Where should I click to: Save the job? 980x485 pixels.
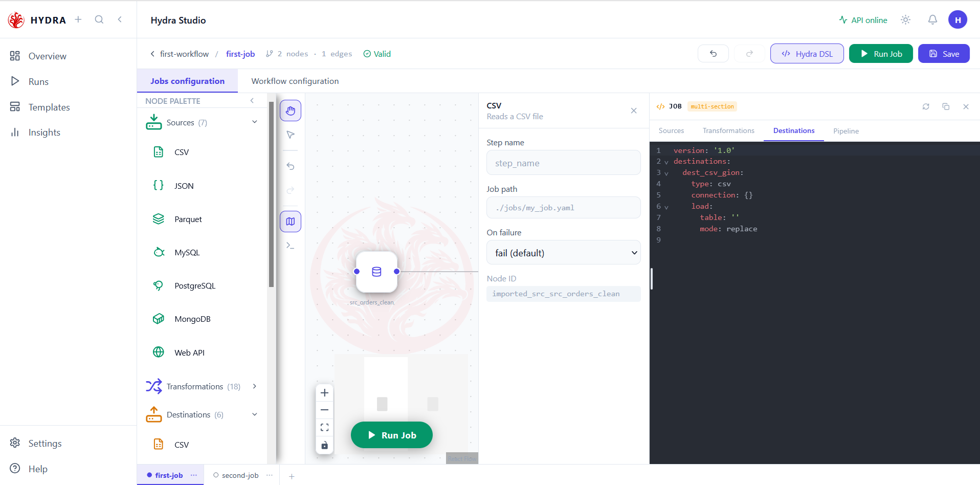(944, 54)
